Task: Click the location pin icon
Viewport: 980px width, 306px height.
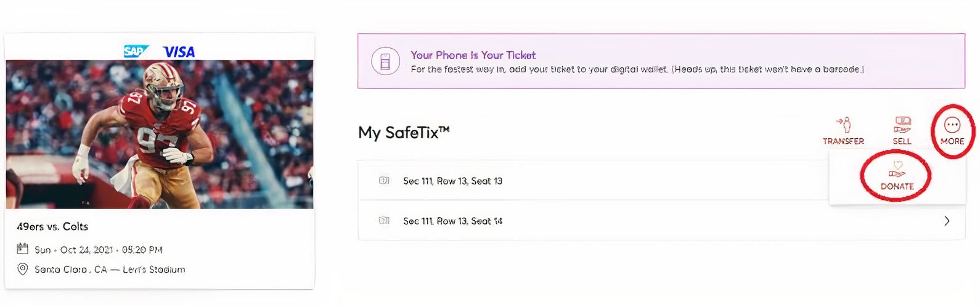Action: pos(23,269)
